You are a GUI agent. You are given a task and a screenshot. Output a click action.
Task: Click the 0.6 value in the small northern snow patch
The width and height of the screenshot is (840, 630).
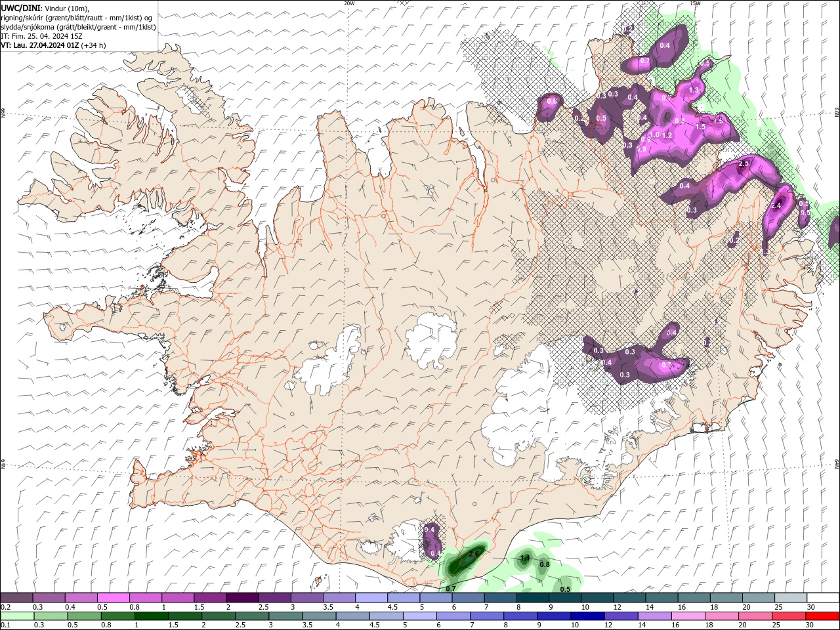[x=552, y=101]
